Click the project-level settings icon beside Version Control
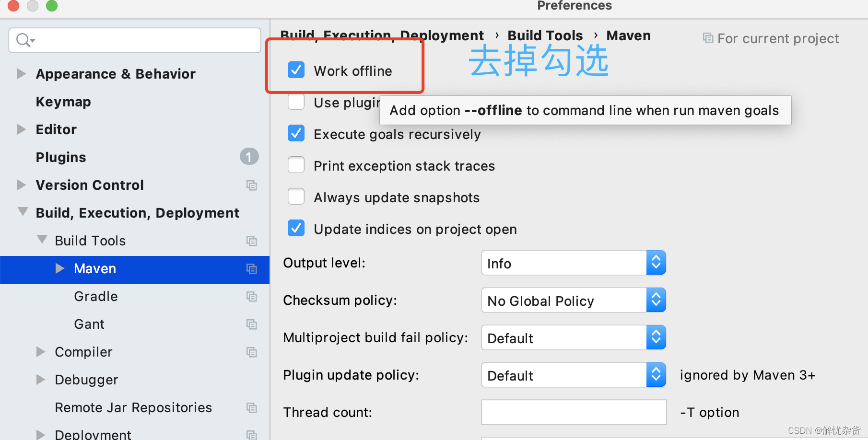The image size is (868, 440). point(252,185)
